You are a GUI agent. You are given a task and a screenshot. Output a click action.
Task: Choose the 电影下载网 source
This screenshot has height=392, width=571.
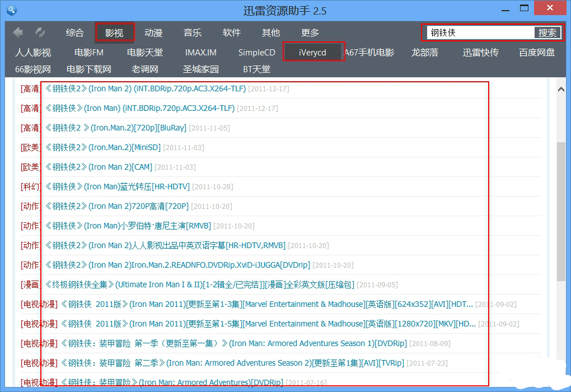tap(89, 69)
